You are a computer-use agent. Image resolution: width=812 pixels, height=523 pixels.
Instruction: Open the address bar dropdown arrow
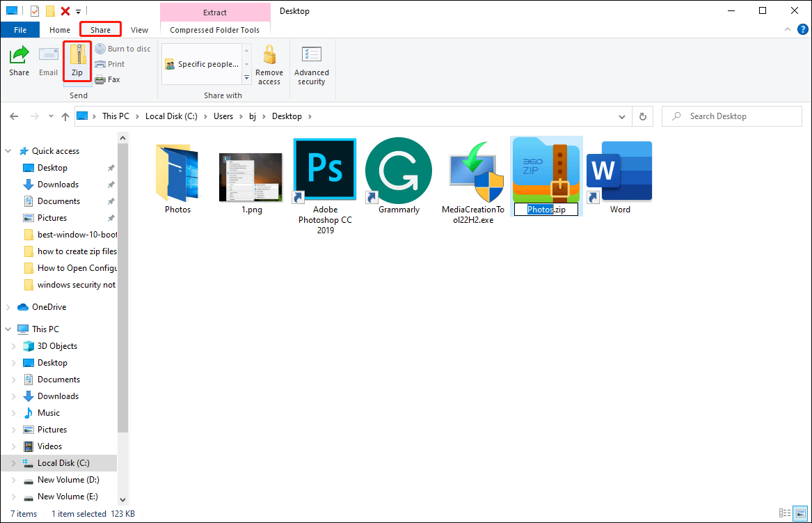tap(621, 116)
